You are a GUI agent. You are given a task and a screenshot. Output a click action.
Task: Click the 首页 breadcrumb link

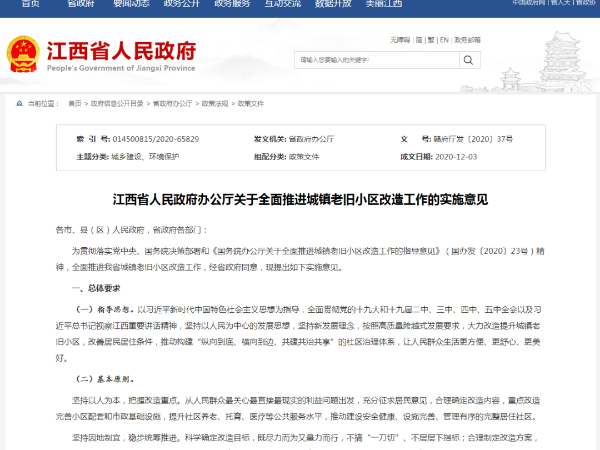pyautogui.click(x=75, y=103)
